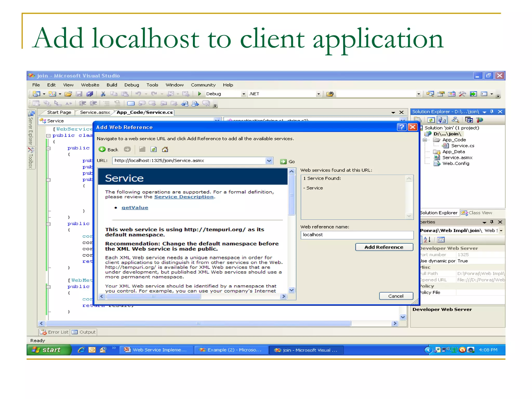Click the Refresh icon in Solution Explorer toolbar

431,120
